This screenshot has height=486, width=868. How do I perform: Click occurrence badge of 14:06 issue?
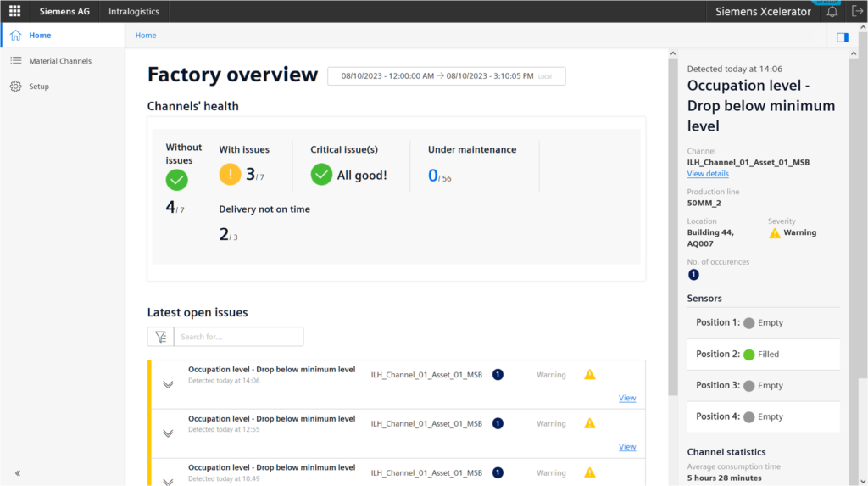point(498,375)
